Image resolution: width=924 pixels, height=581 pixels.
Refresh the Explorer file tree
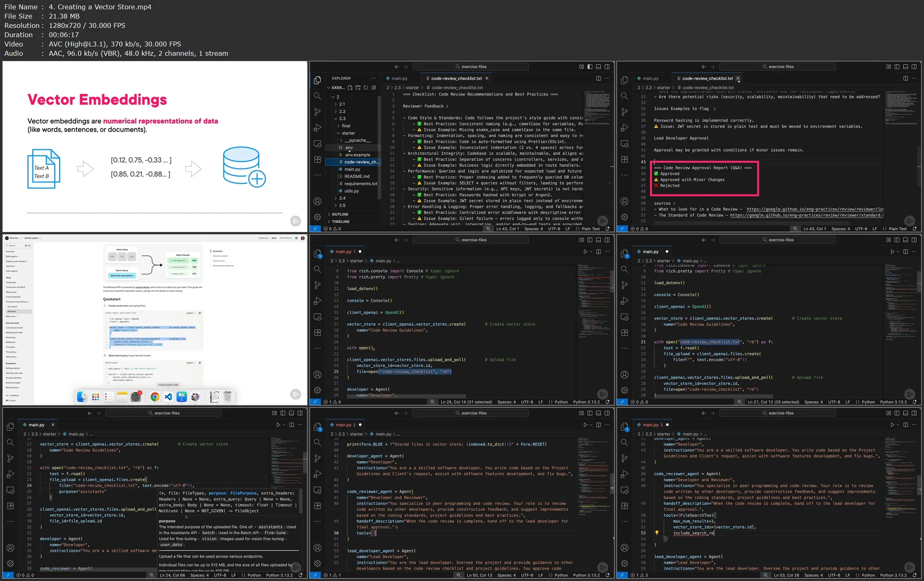[x=366, y=88]
